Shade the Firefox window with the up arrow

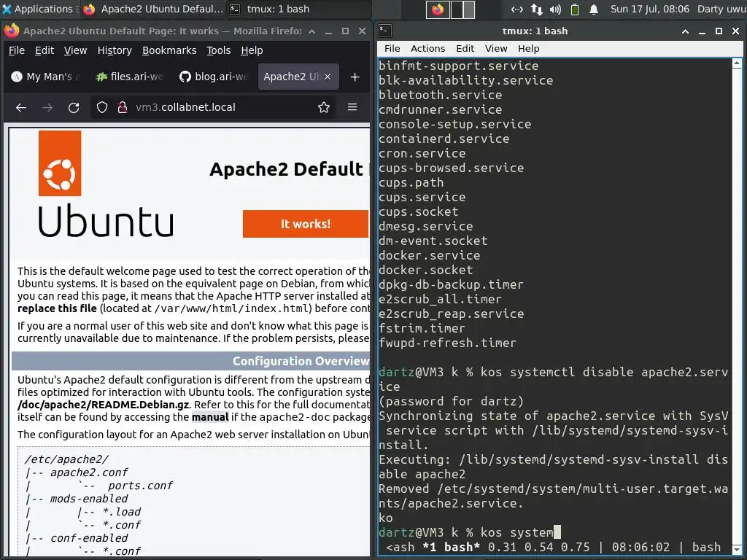(311, 31)
